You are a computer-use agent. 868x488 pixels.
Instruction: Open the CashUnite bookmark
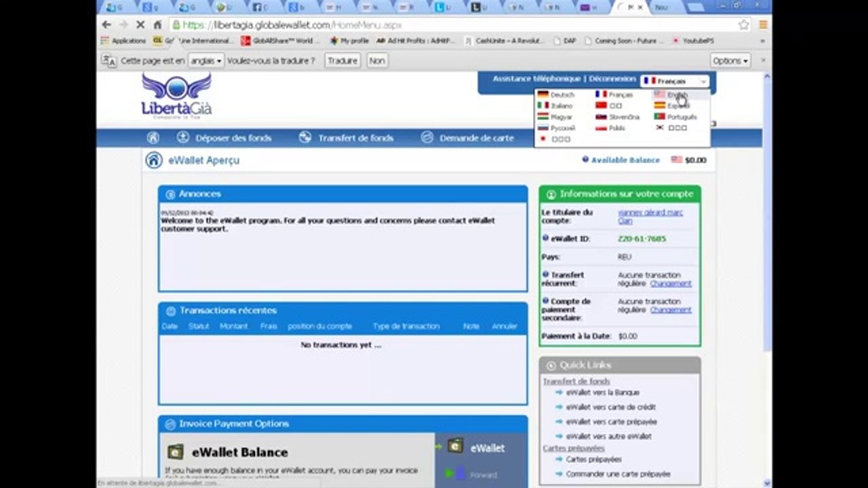[x=504, y=41]
